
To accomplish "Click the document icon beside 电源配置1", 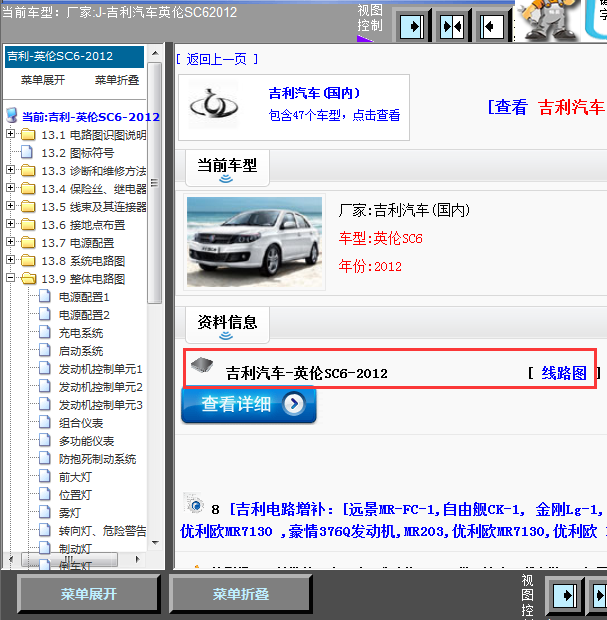I will coord(45,296).
